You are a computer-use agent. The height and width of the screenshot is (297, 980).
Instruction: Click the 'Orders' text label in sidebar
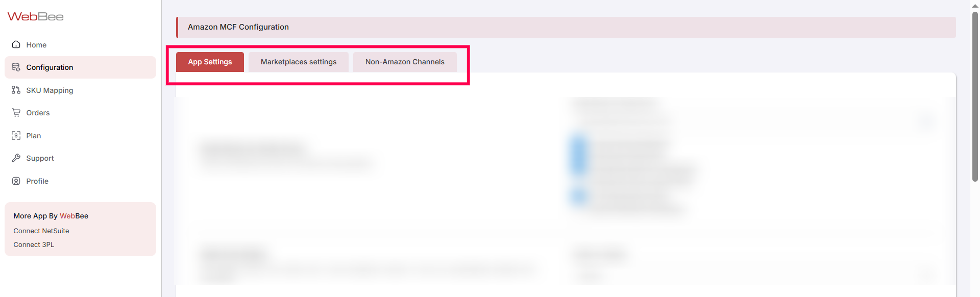(38, 113)
